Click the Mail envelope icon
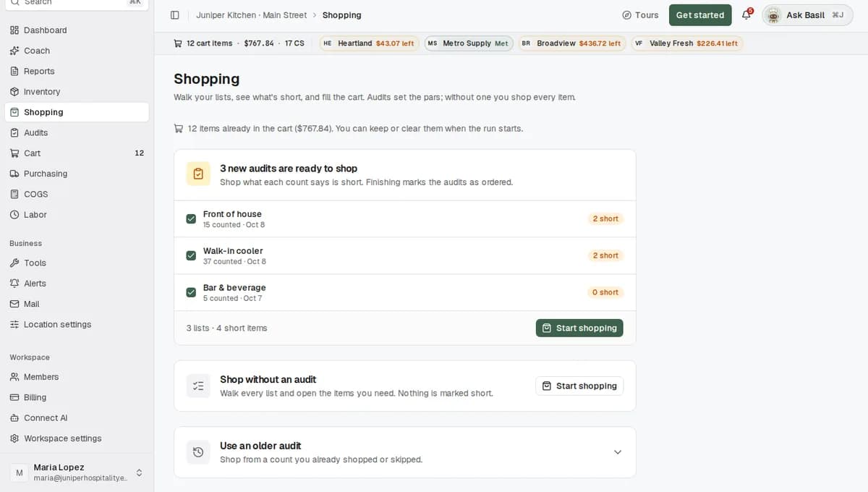Image resolution: width=868 pixels, height=492 pixels. pyautogui.click(x=14, y=304)
